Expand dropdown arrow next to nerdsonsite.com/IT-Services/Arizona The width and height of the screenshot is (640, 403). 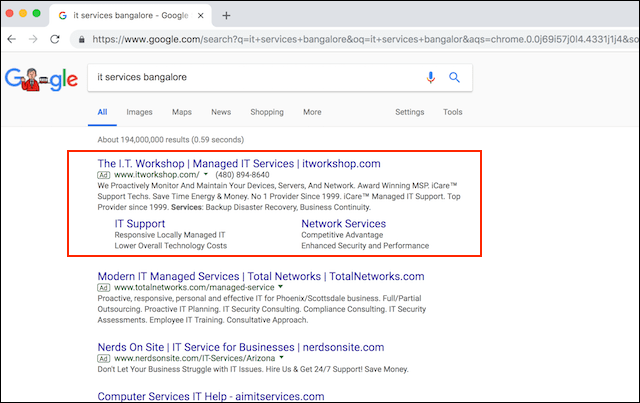pos(281,358)
